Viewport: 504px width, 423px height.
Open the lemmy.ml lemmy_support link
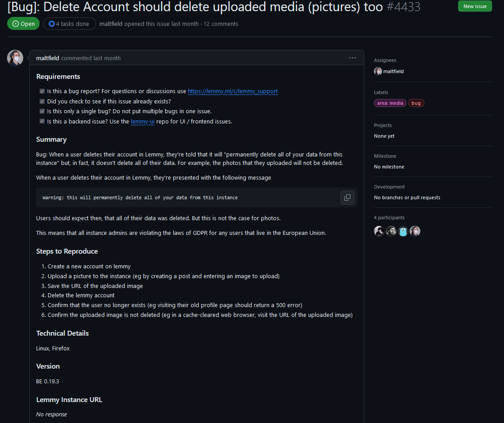tap(233, 91)
